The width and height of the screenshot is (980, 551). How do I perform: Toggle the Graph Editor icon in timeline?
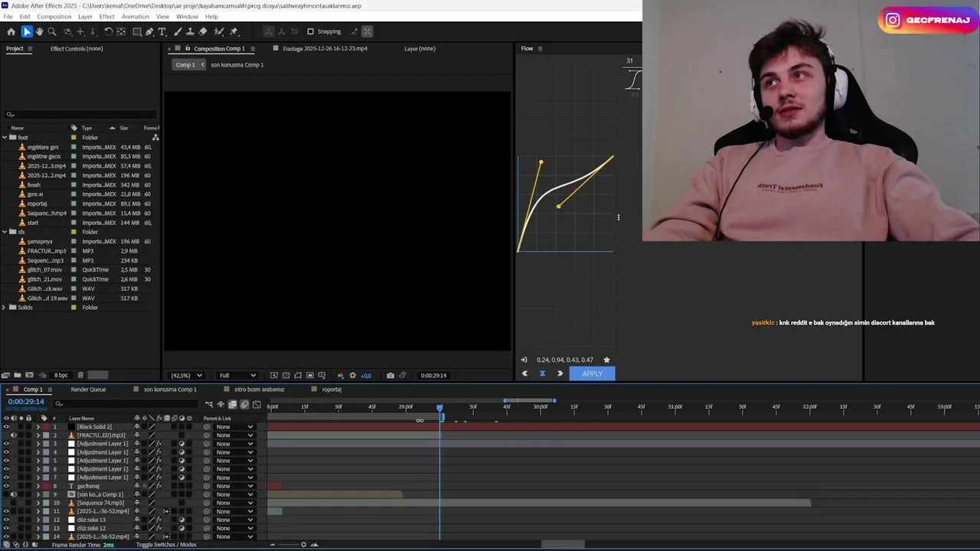(256, 404)
